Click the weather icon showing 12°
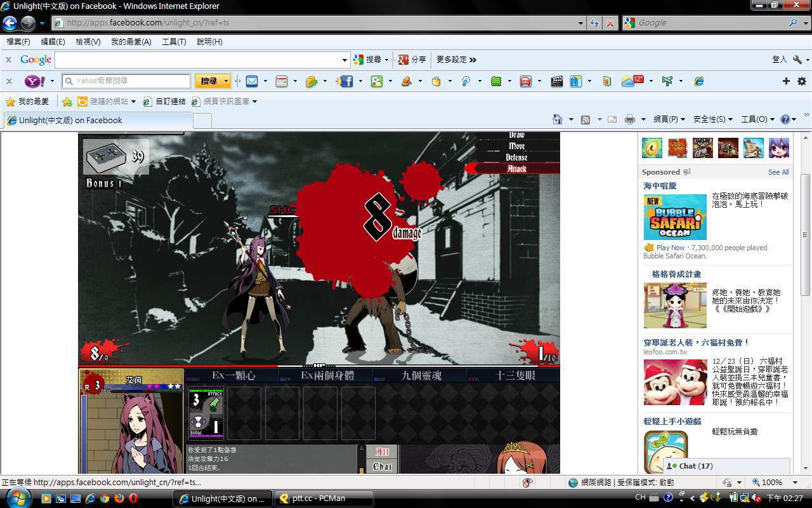The width and height of the screenshot is (812, 508). click(632, 81)
